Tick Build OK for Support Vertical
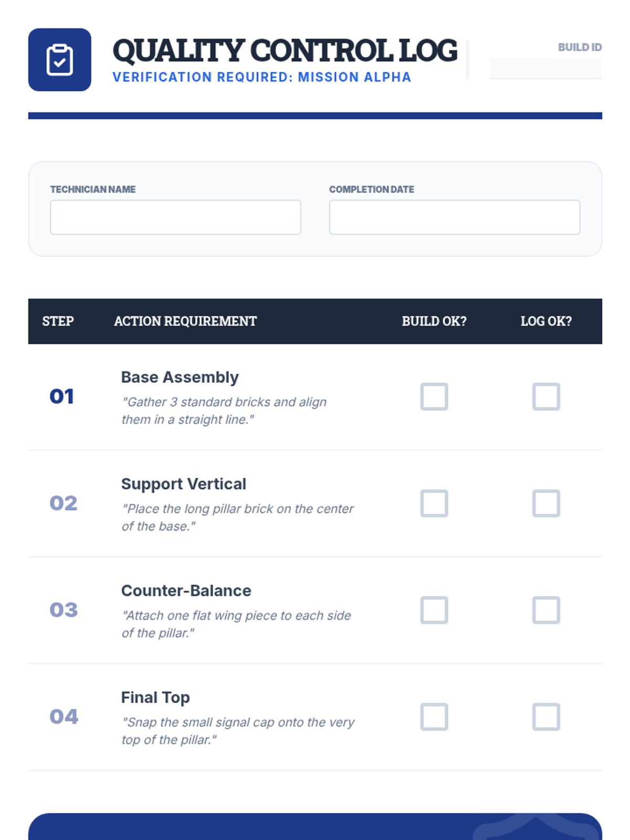630x840 pixels. coord(434,503)
